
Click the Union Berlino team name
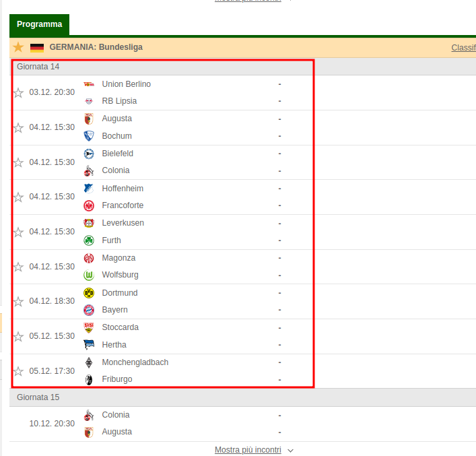point(127,84)
